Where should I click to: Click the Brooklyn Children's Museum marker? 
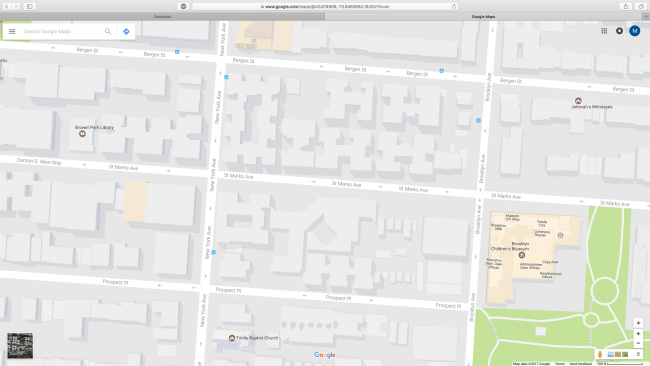tap(522, 255)
